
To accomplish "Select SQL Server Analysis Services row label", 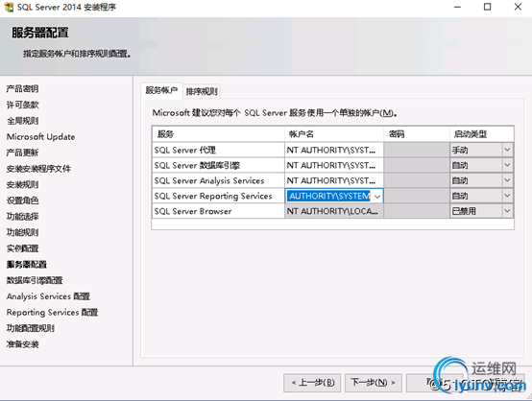I will tap(209, 180).
